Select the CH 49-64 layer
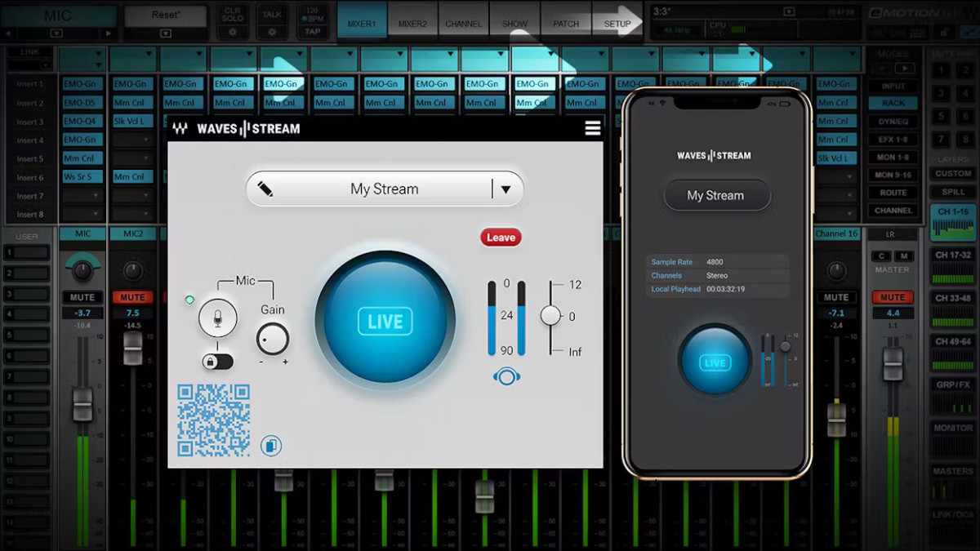 953,351
